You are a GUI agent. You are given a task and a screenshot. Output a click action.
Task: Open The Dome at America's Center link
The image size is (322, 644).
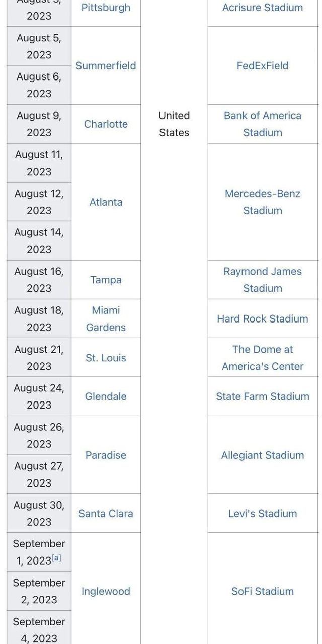263,358
